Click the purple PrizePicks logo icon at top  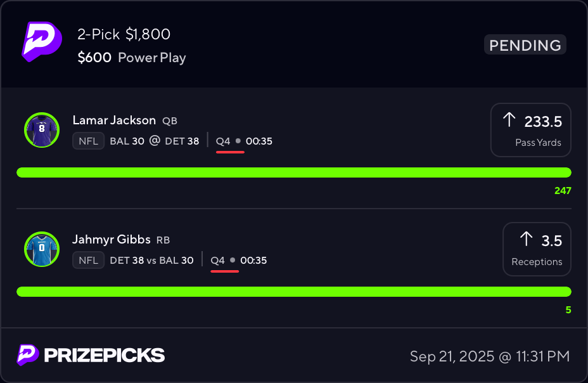[42, 42]
